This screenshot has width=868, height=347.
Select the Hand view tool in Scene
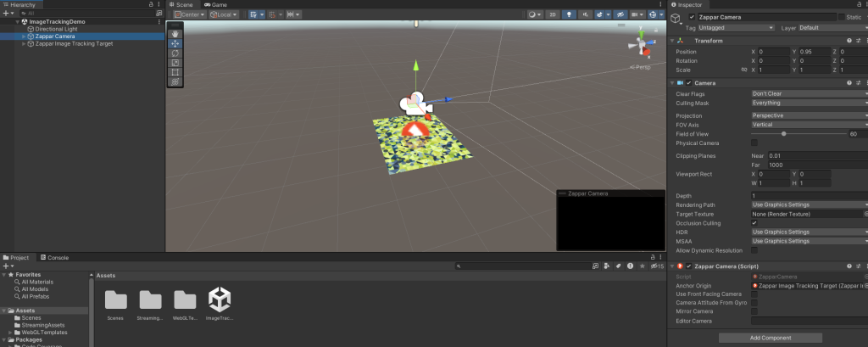tap(175, 35)
